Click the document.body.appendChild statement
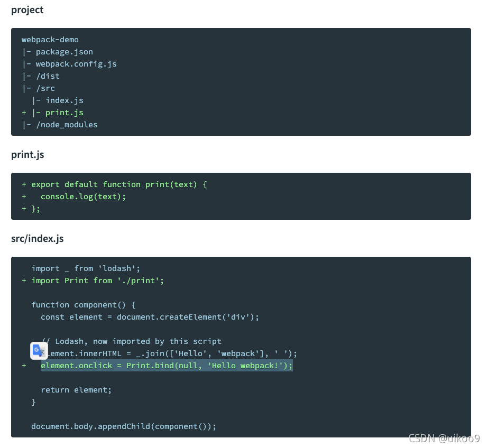Viewport: 488px width, 448px height. click(123, 426)
